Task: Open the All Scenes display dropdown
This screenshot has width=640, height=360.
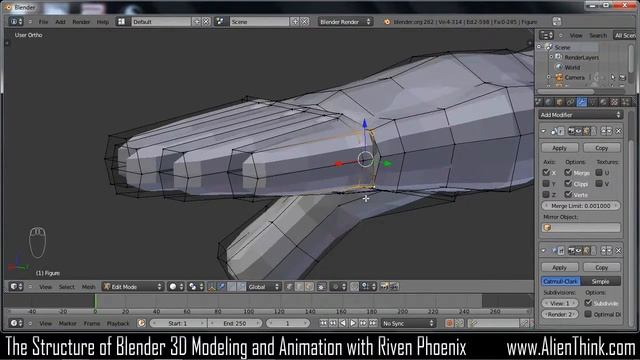Action: [x=625, y=36]
